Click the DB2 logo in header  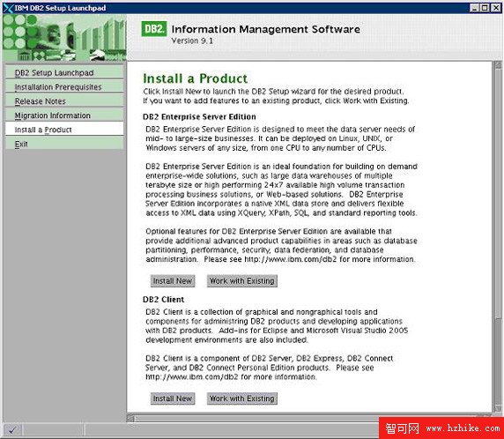[154, 29]
